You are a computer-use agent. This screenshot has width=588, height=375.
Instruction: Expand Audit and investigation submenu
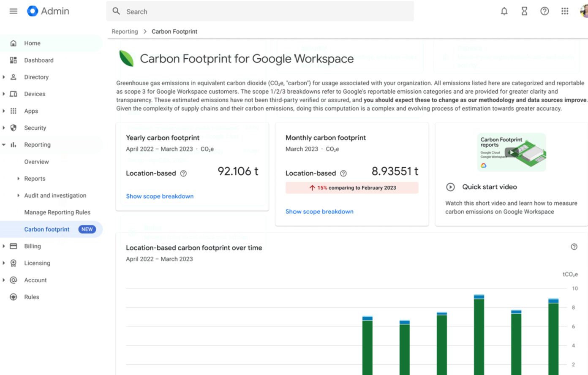pyautogui.click(x=18, y=195)
